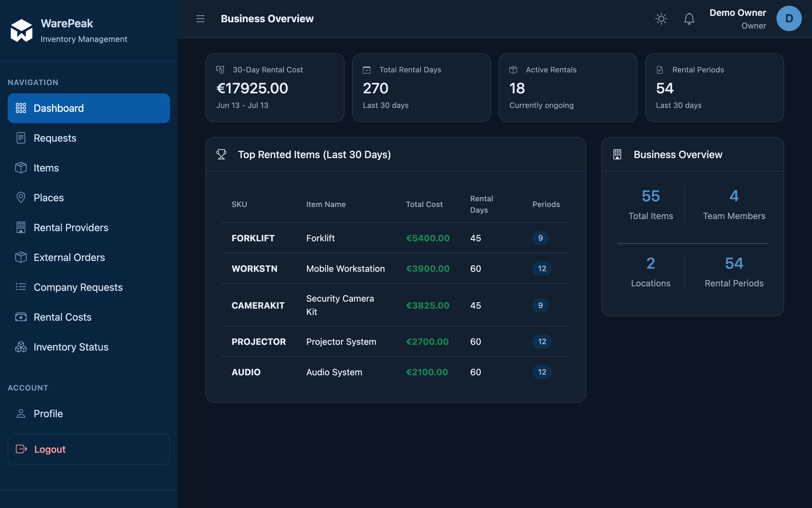This screenshot has width=812, height=508.
Task: View Rental Costs page
Action: [x=88, y=317]
